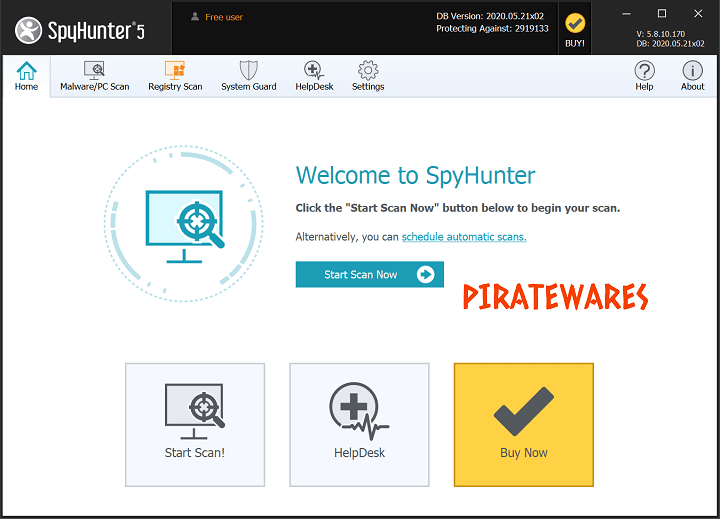Click the Protecting Against count text

pyautogui.click(x=492, y=28)
